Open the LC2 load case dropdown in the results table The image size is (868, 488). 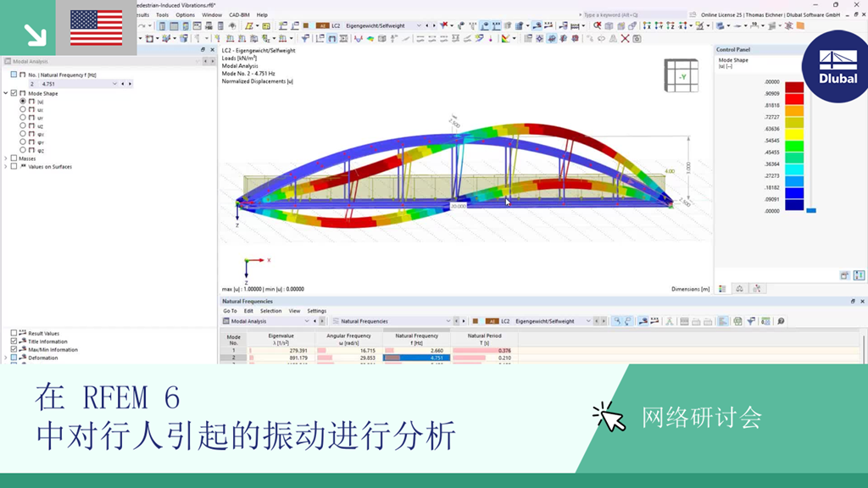pos(588,321)
